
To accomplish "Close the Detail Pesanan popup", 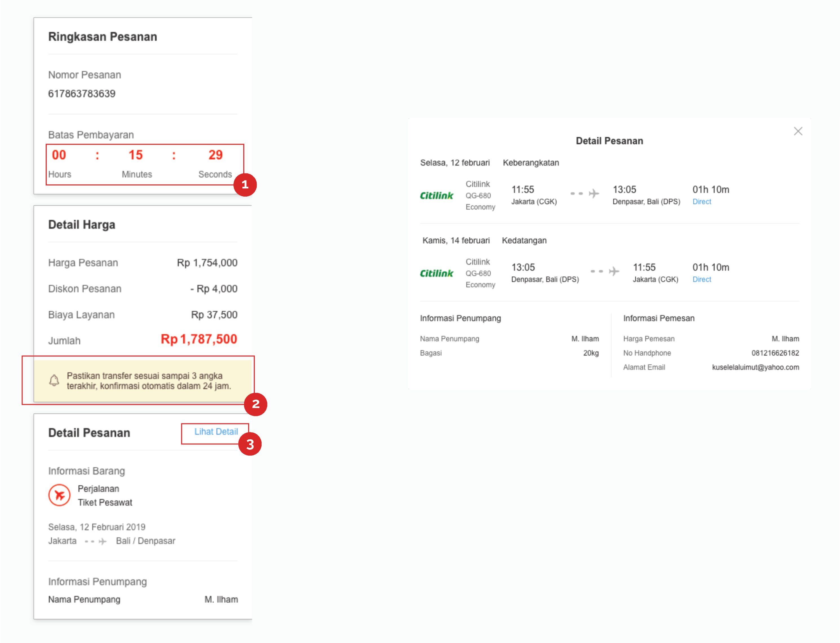I will pos(797,131).
